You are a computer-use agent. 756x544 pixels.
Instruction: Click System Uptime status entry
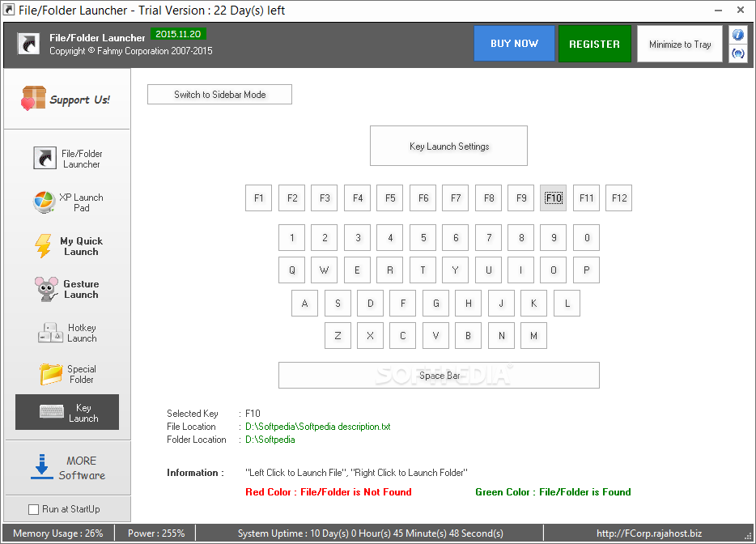coord(370,533)
